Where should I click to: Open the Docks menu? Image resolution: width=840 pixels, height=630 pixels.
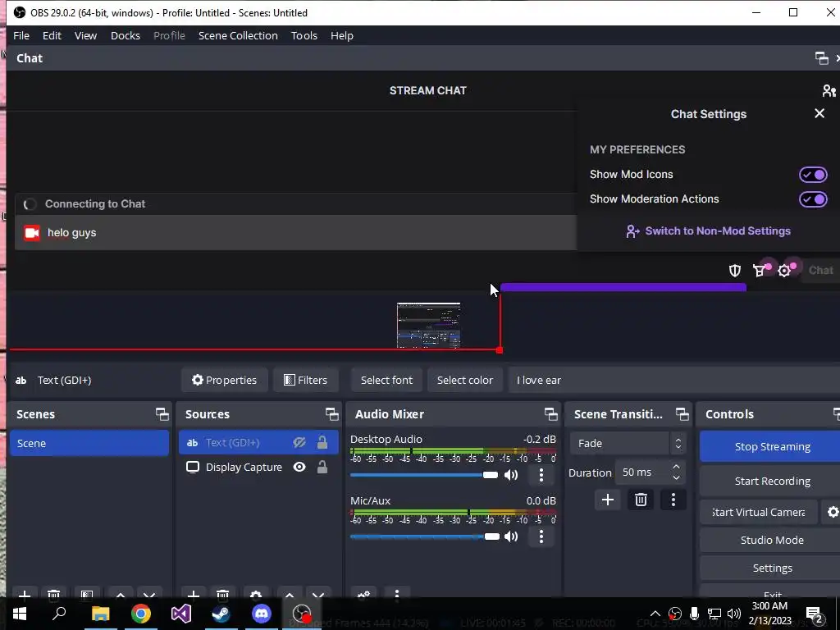coord(126,35)
